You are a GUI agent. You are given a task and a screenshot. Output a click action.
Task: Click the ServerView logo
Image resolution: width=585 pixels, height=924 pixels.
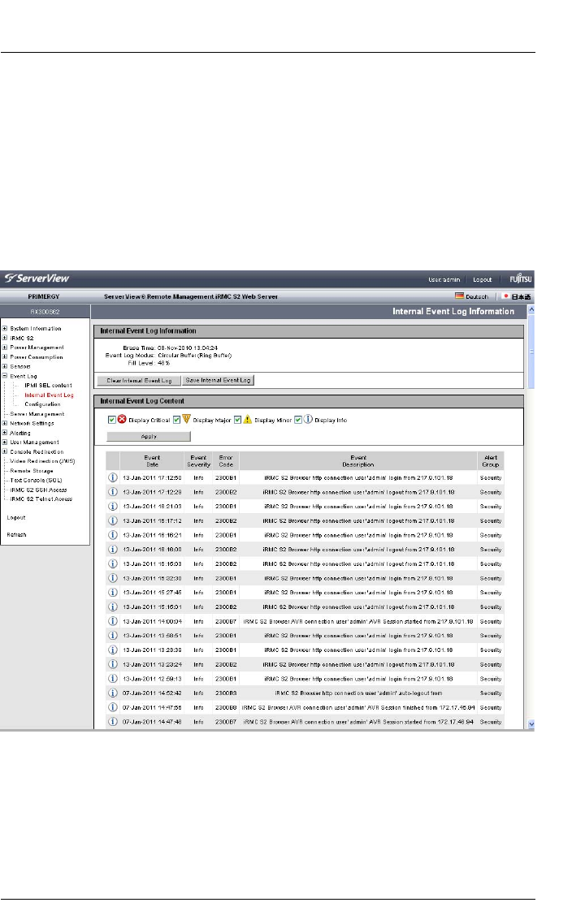coord(37,278)
